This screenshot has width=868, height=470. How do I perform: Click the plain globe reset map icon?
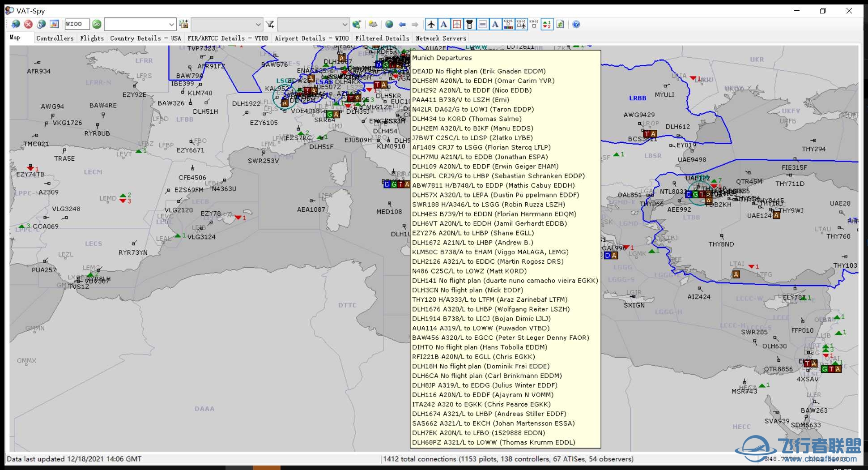[389, 24]
